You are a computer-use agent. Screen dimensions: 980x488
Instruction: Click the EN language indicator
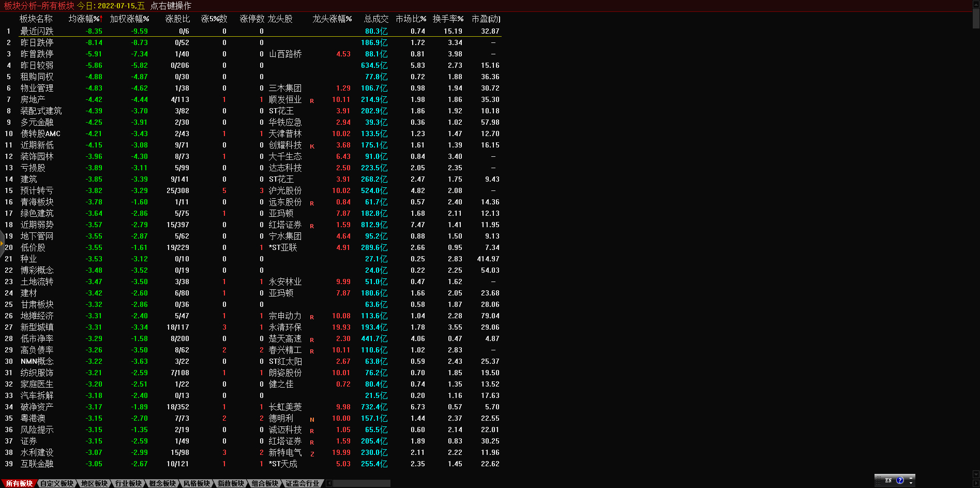click(x=888, y=480)
